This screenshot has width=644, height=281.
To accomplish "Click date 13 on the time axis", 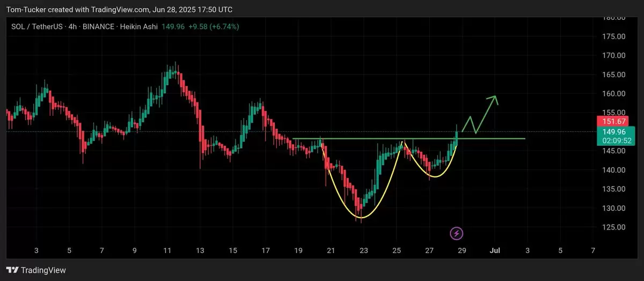I will (200, 250).
